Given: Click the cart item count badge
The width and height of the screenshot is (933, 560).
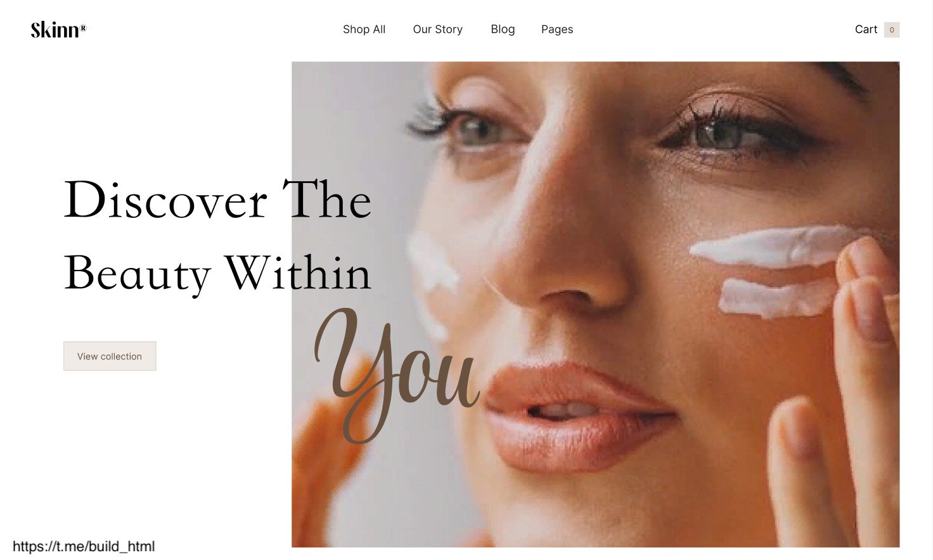Looking at the screenshot, I should pos(892,30).
